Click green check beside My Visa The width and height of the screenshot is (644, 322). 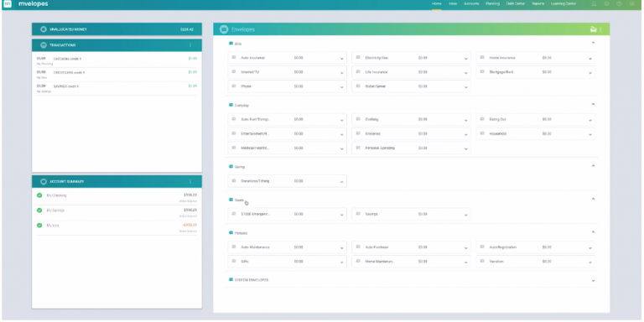[x=39, y=226]
